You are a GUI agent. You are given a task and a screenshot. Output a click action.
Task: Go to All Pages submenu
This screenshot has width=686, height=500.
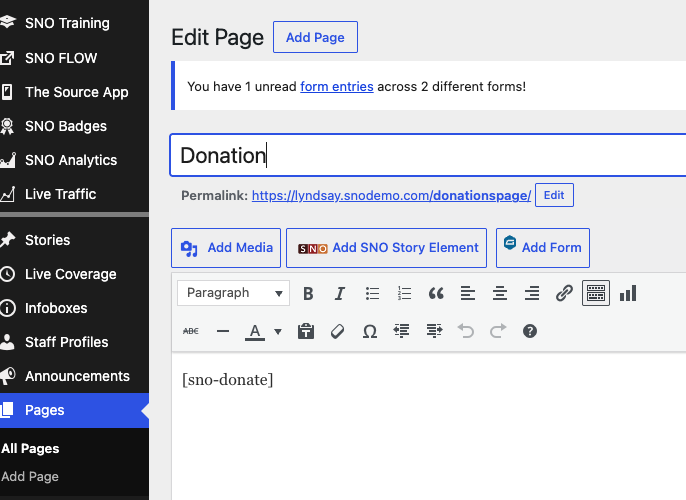(x=30, y=449)
